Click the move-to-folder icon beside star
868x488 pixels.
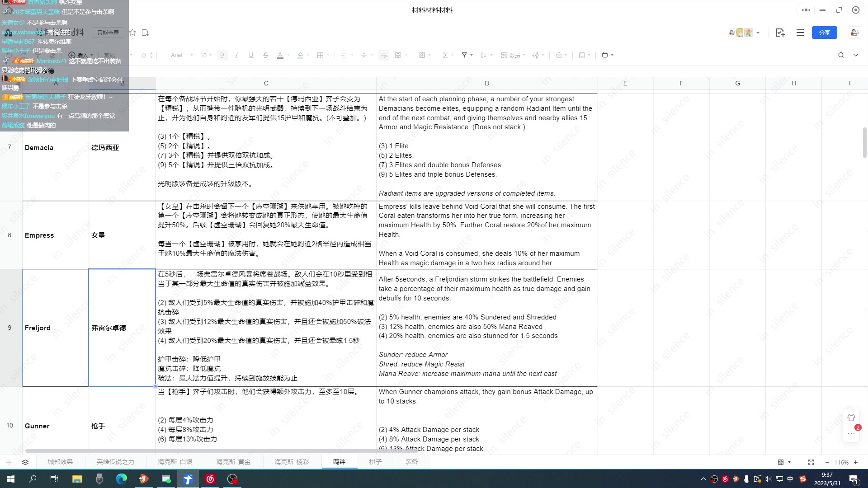(145, 33)
